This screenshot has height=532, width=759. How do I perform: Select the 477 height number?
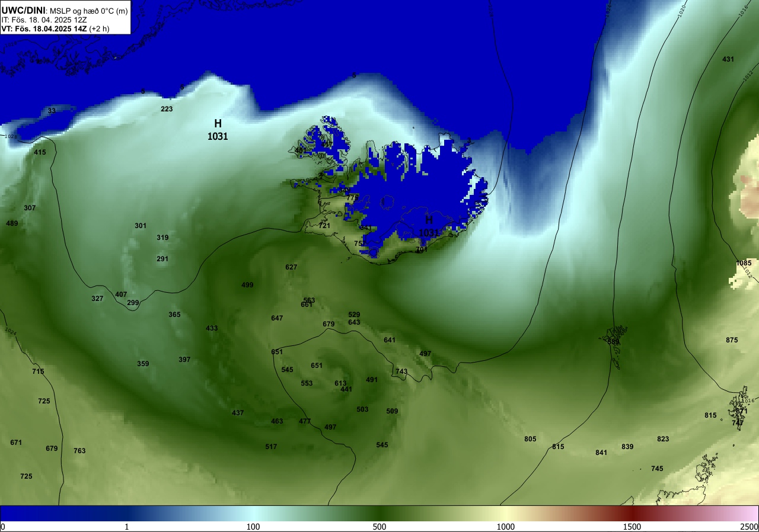[x=305, y=421]
